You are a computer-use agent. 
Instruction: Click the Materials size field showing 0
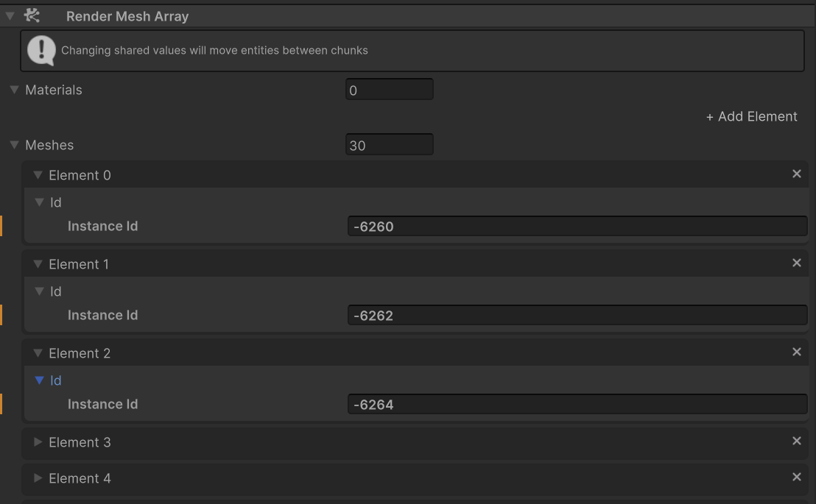point(390,89)
